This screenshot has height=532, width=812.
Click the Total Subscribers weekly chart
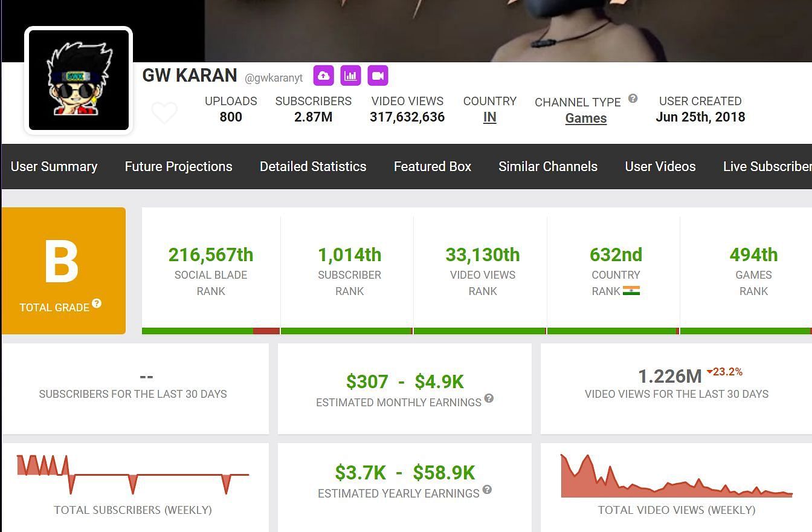click(133, 475)
